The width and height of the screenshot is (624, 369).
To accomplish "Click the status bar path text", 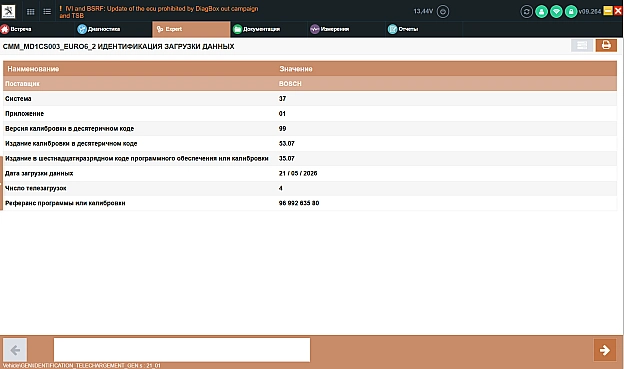I will [82, 365].
